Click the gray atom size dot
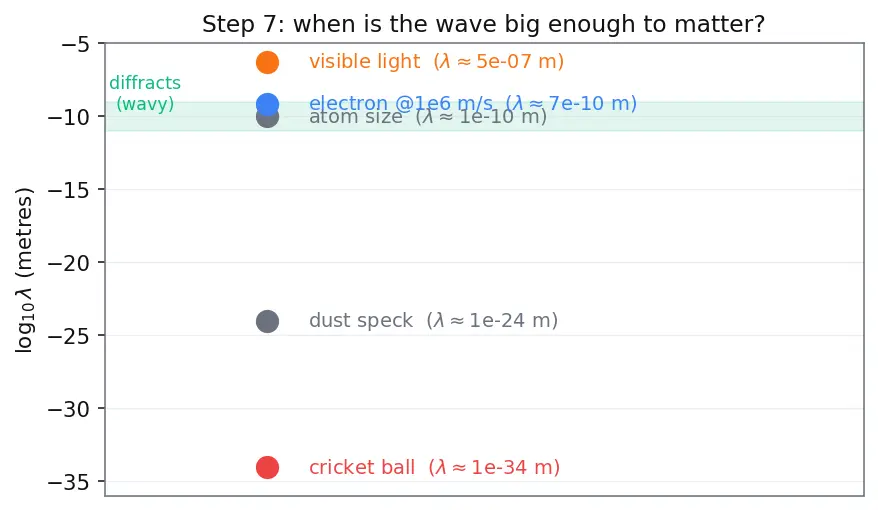The image size is (878, 510). 267,117
